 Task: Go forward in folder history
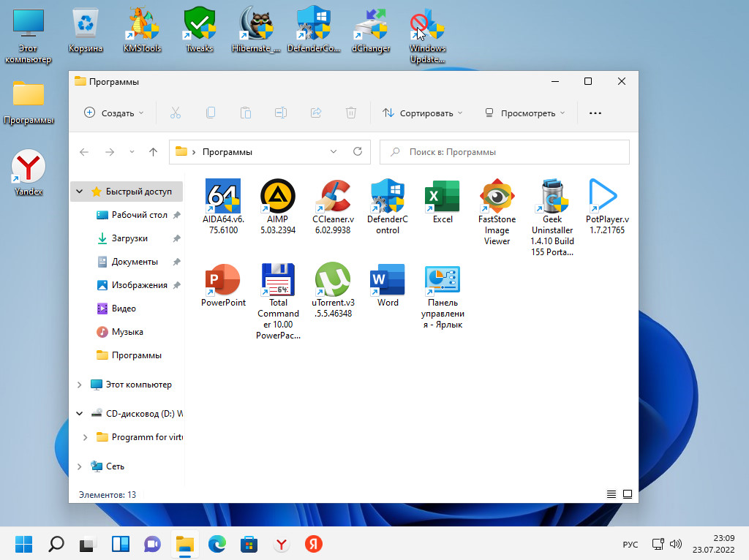(x=110, y=152)
